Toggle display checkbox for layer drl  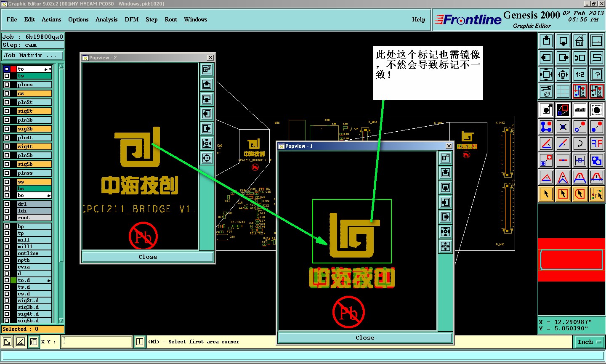coord(7,204)
